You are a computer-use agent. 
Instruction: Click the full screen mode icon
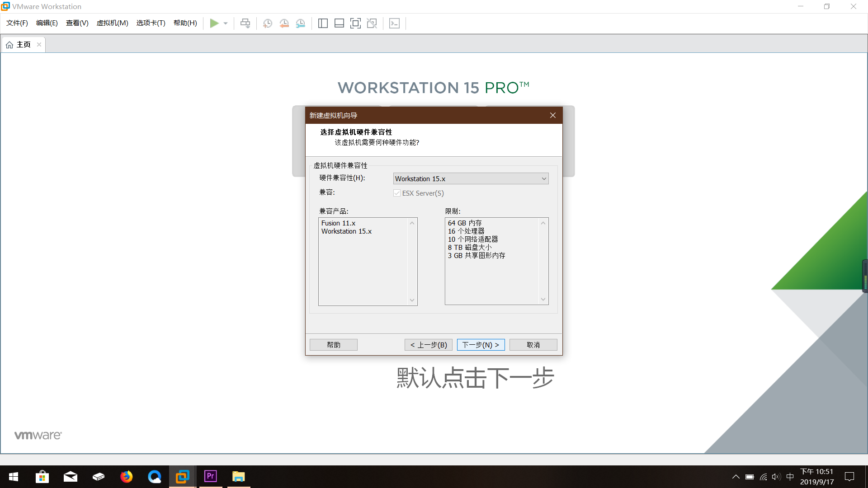pos(355,23)
